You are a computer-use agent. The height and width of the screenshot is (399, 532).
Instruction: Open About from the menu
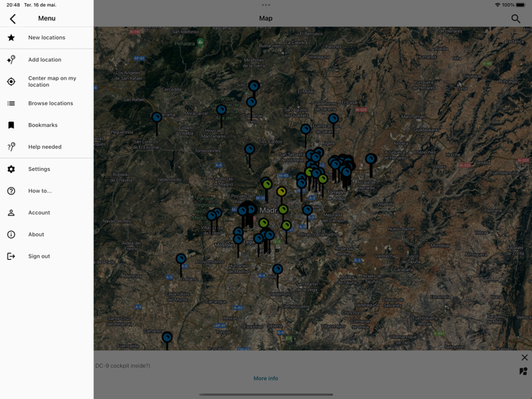(46, 234)
